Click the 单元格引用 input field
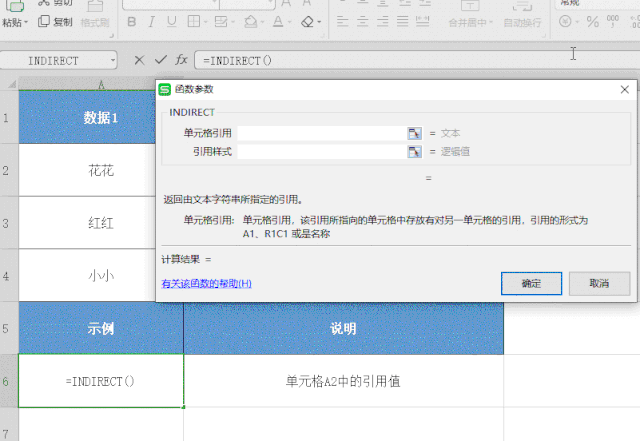 (322, 133)
